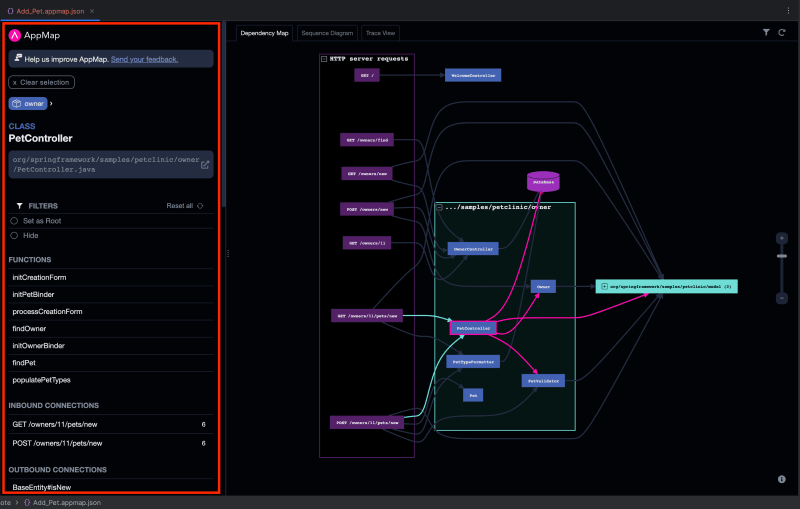Click the zoom in plus button
This screenshot has height=509, width=800.
(781, 238)
